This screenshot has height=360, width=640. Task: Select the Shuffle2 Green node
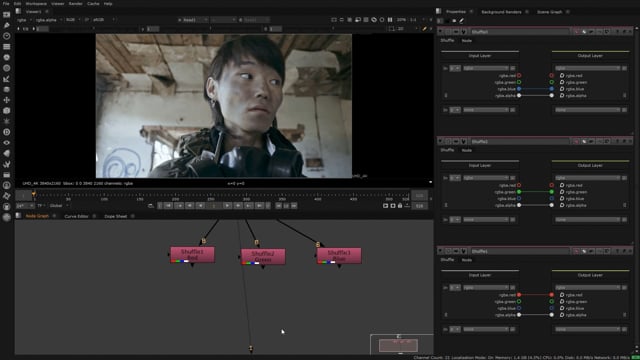point(263,257)
